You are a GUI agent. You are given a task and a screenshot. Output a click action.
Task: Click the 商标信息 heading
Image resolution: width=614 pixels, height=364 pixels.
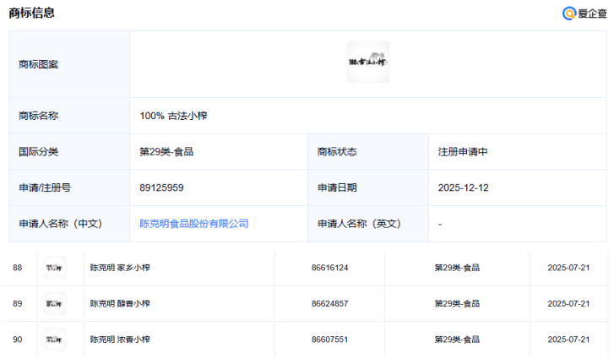32,13
